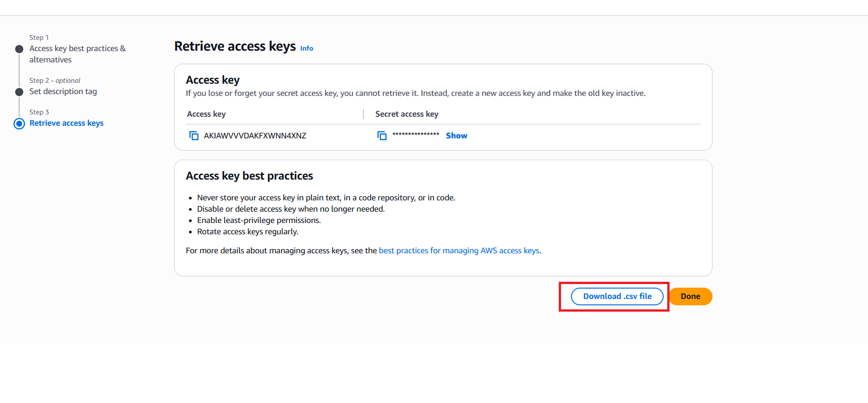868x403 pixels.
Task: Go to Set description tag step
Action: click(x=63, y=91)
